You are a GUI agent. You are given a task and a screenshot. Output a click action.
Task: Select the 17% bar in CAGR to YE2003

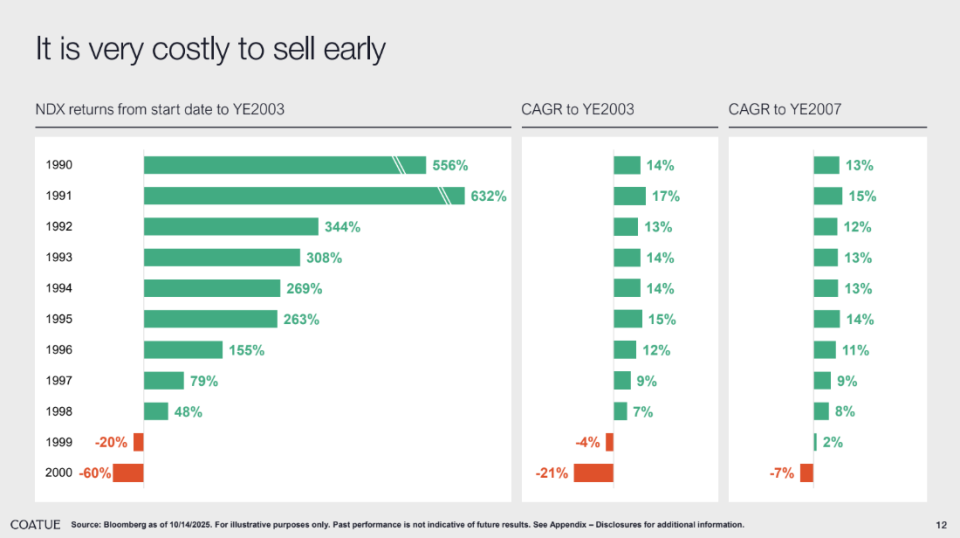629,196
